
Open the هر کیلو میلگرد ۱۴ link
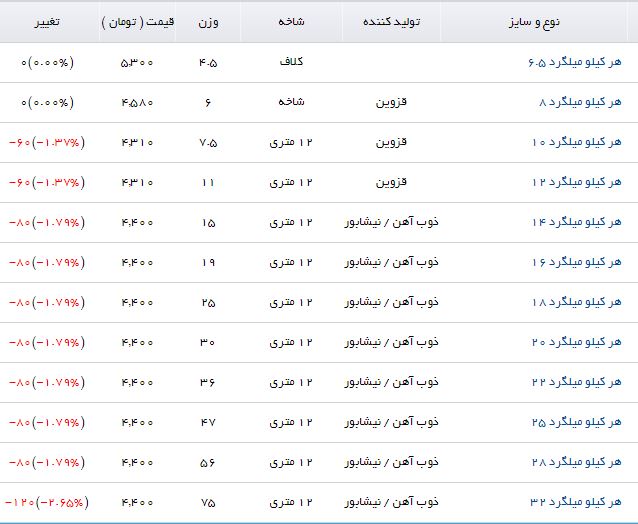click(x=577, y=222)
